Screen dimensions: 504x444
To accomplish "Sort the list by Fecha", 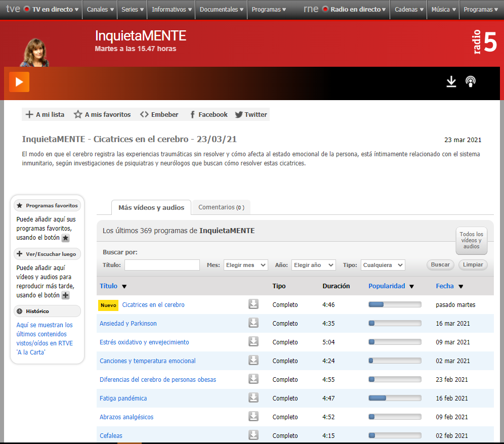I will [449, 286].
